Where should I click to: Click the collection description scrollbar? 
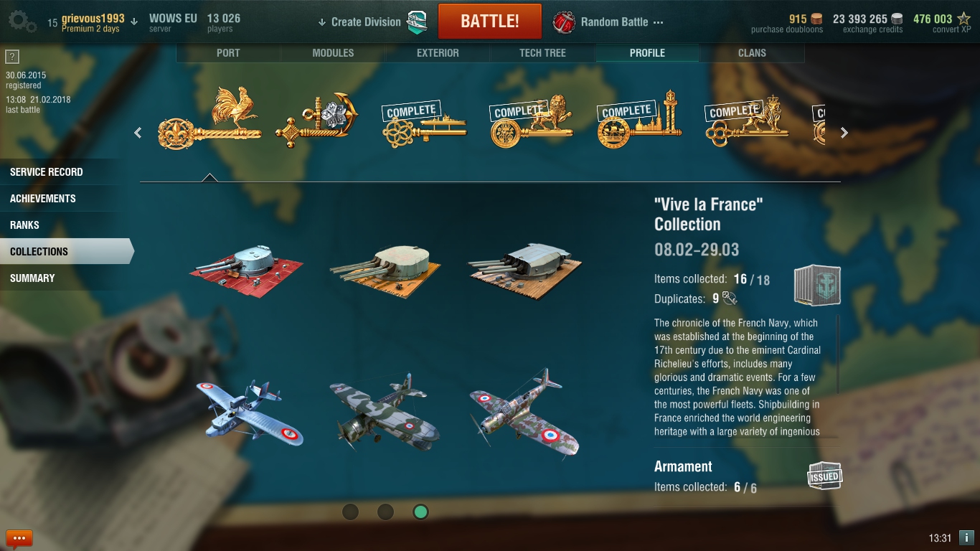point(837,355)
